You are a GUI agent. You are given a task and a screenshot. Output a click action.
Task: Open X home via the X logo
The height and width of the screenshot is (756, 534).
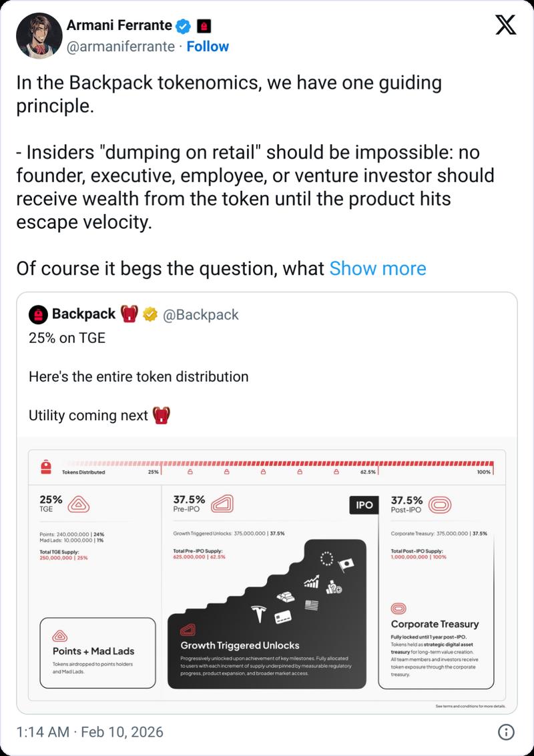(507, 26)
